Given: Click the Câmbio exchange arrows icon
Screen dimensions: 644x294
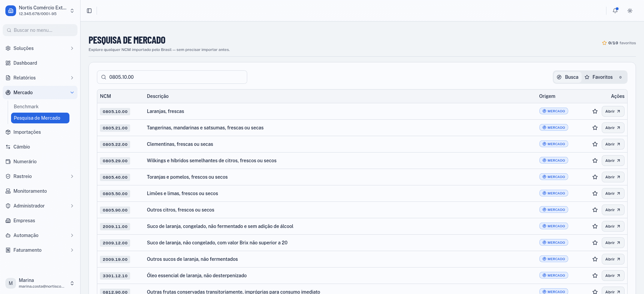Looking at the screenshot, I should pos(8,147).
